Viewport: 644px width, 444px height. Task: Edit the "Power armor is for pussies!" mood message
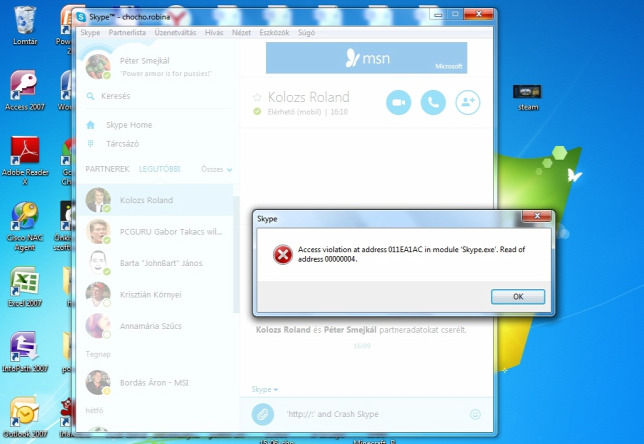166,74
